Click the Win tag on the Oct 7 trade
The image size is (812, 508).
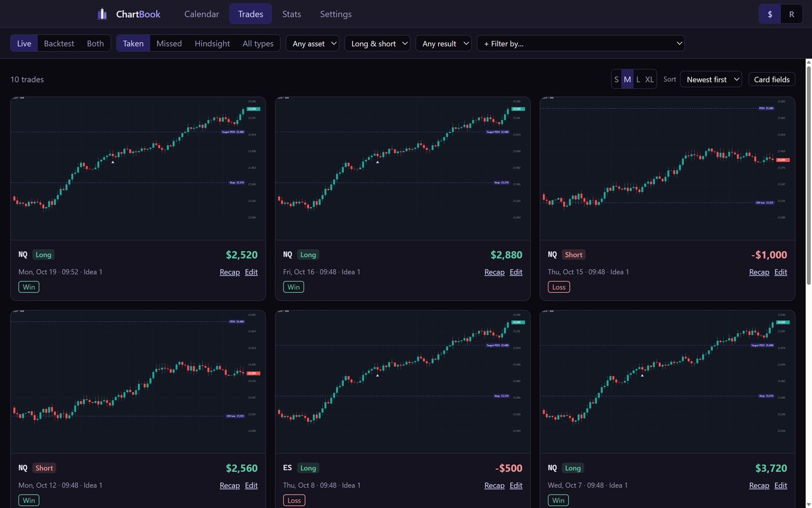[559, 500]
